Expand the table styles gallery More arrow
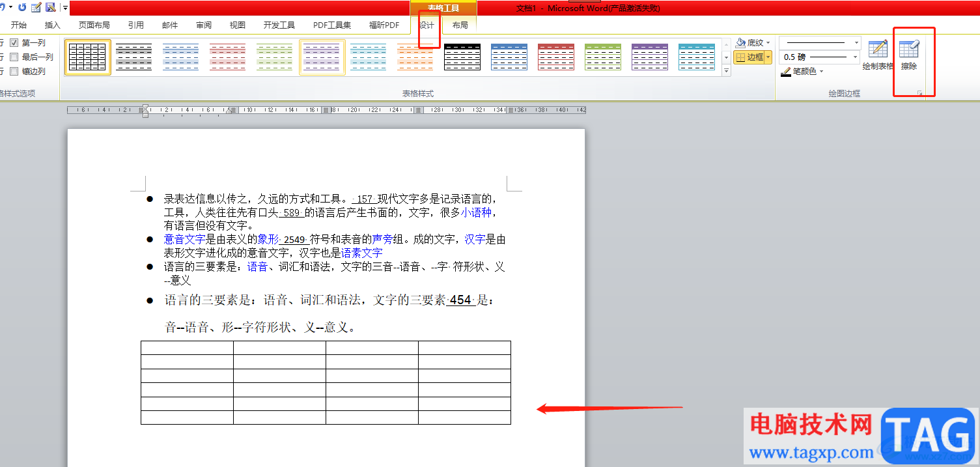 pyautogui.click(x=727, y=71)
